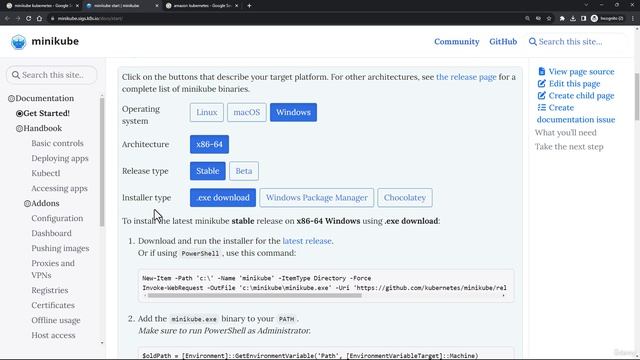Toggle side panel browser icon

click(x=583, y=18)
